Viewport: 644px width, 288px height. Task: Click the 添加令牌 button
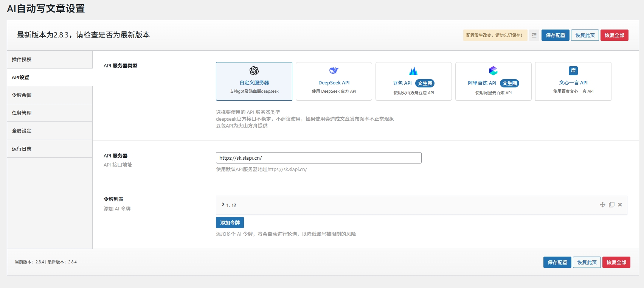pos(230,223)
